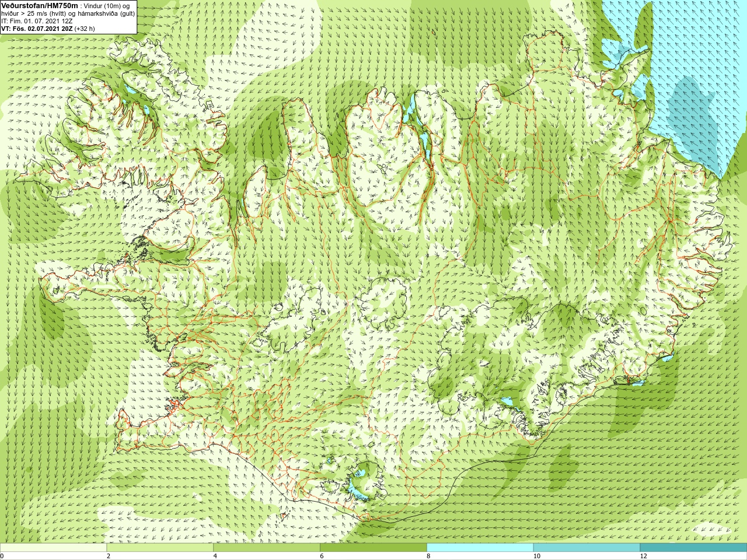
Task: Click the scale label '12'
Action: [x=644, y=556]
